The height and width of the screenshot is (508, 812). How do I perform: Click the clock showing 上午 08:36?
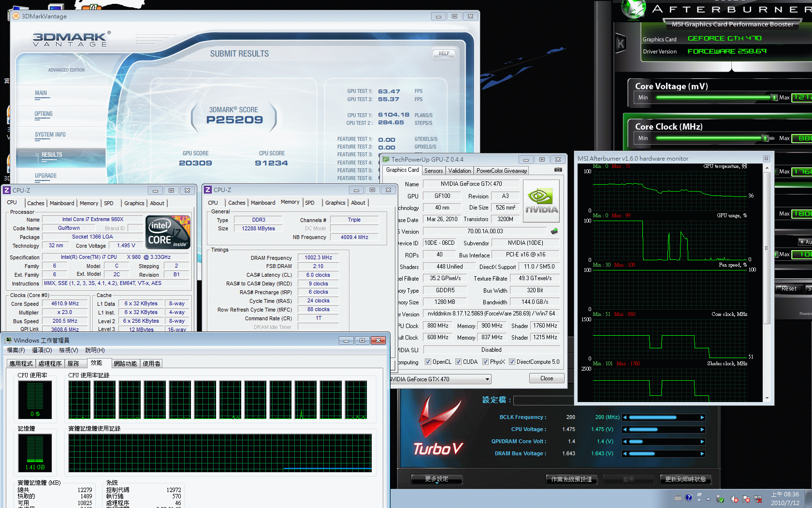[x=785, y=495]
